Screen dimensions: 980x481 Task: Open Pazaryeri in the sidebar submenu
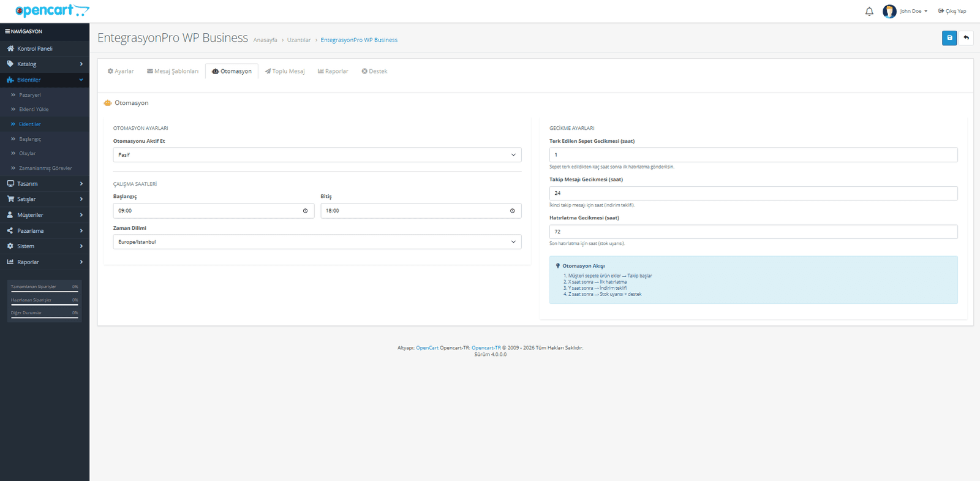pos(30,95)
